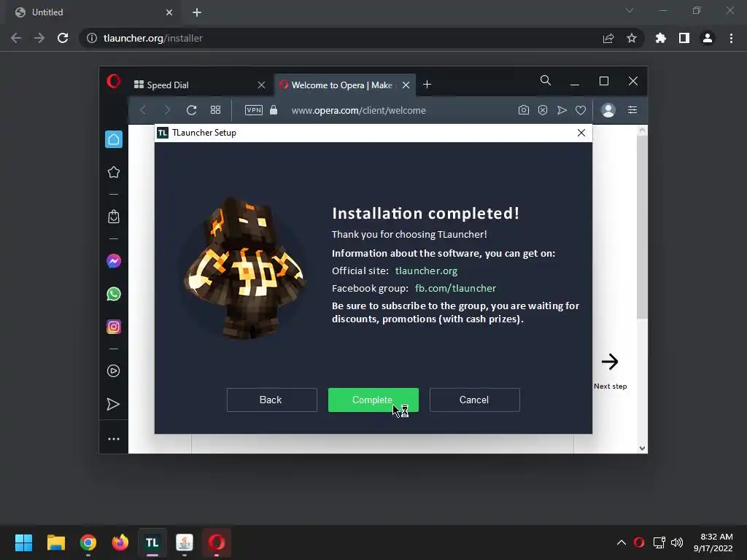The image size is (747, 560).
Task: Open Bookmarks star in Opera sidebar
Action: click(x=113, y=172)
